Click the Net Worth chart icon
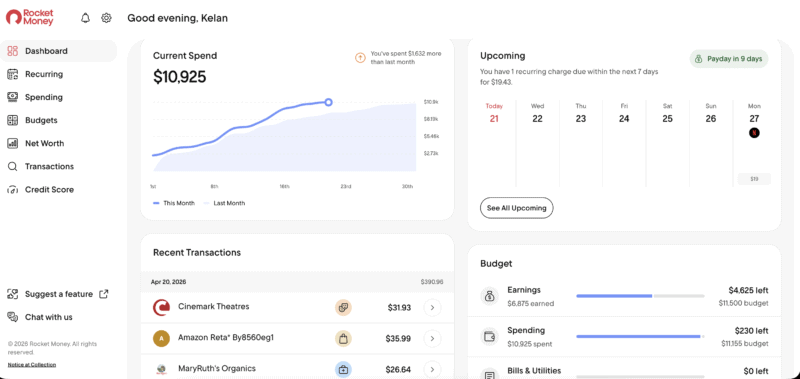The width and height of the screenshot is (800, 379). (x=13, y=143)
